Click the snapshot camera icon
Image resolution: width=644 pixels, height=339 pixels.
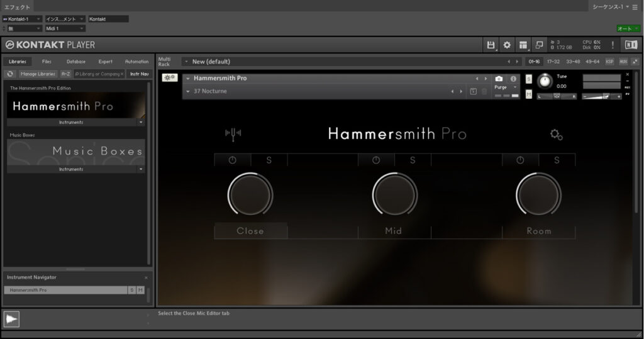pos(499,79)
